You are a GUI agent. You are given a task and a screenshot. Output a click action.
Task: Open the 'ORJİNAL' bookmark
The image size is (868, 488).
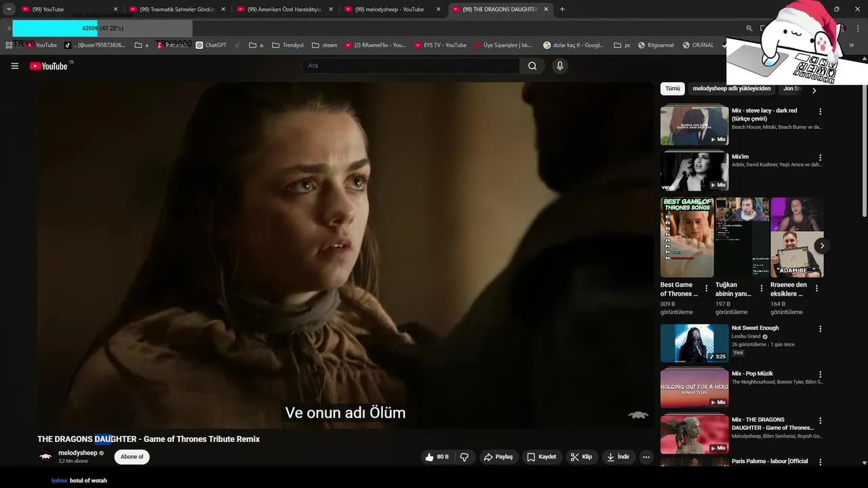point(698,45)
